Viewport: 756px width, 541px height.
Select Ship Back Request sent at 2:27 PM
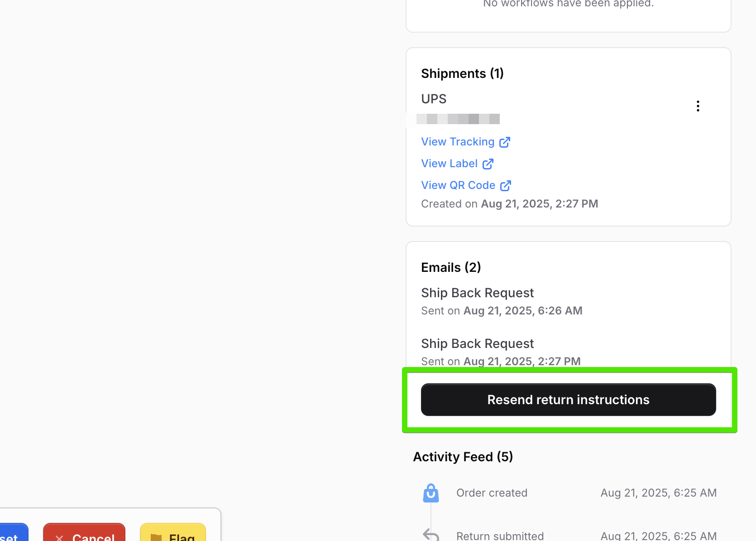477,344
